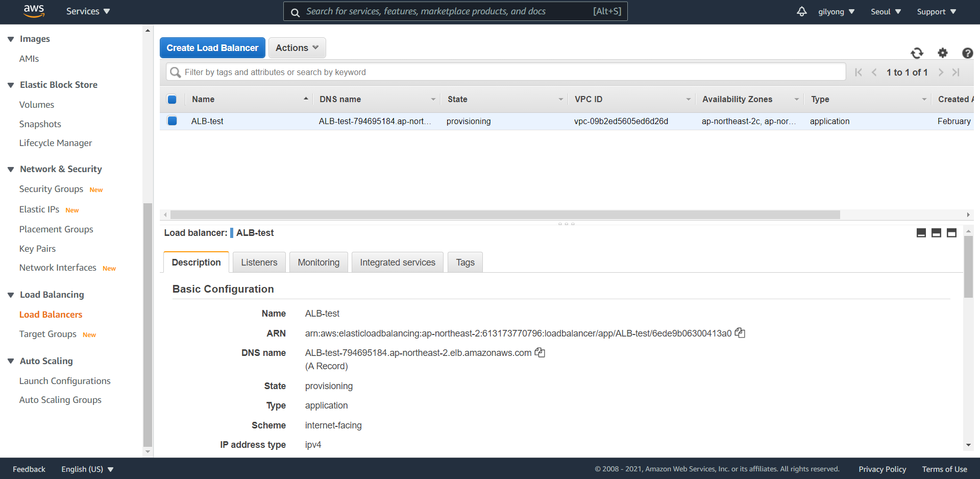This screenshot has width=980, height=479.
Task: Click the AWS services search field
Action: coord(455,11)
